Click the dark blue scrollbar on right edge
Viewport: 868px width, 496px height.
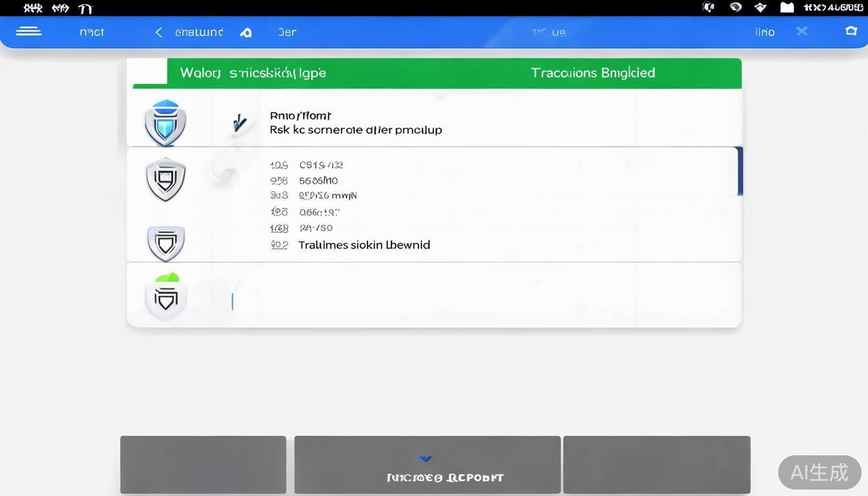tap(739, 171)
